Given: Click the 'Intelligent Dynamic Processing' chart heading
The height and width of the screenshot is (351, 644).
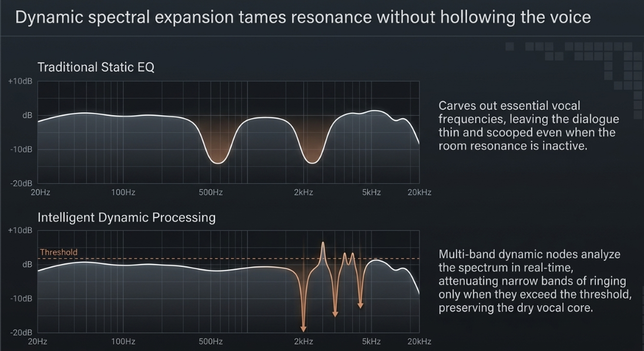Looking at the screenshot, I should [x=126, y=218].
